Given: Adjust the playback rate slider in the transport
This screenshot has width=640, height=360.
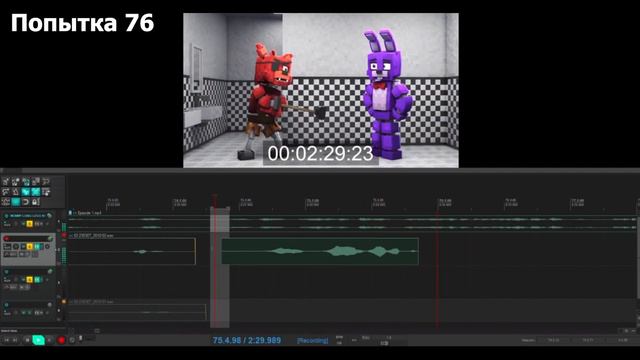Looking at the screenshot, I should click(x=384, y=343).
